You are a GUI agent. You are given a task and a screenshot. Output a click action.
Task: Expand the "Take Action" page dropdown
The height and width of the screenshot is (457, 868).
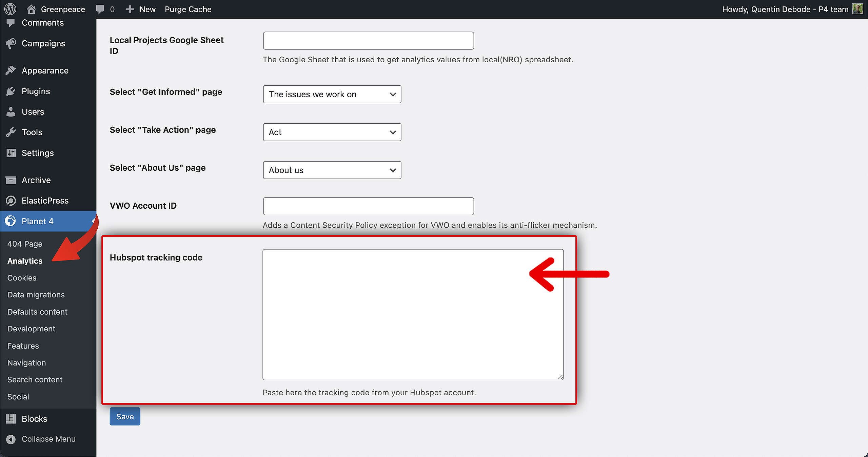(x=332, y=132)
